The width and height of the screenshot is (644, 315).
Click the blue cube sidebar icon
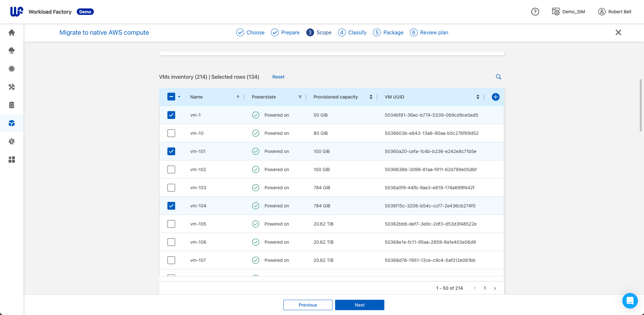tap(12, 123)
